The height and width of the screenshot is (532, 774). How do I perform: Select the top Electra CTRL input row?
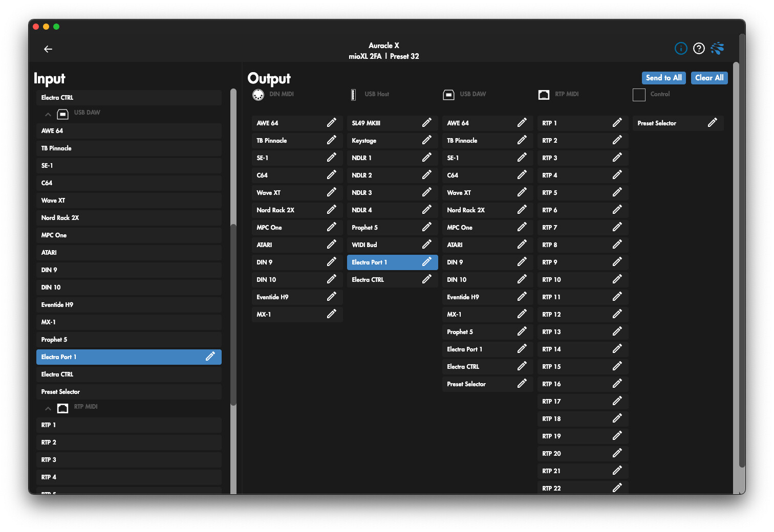coord(129,98)
